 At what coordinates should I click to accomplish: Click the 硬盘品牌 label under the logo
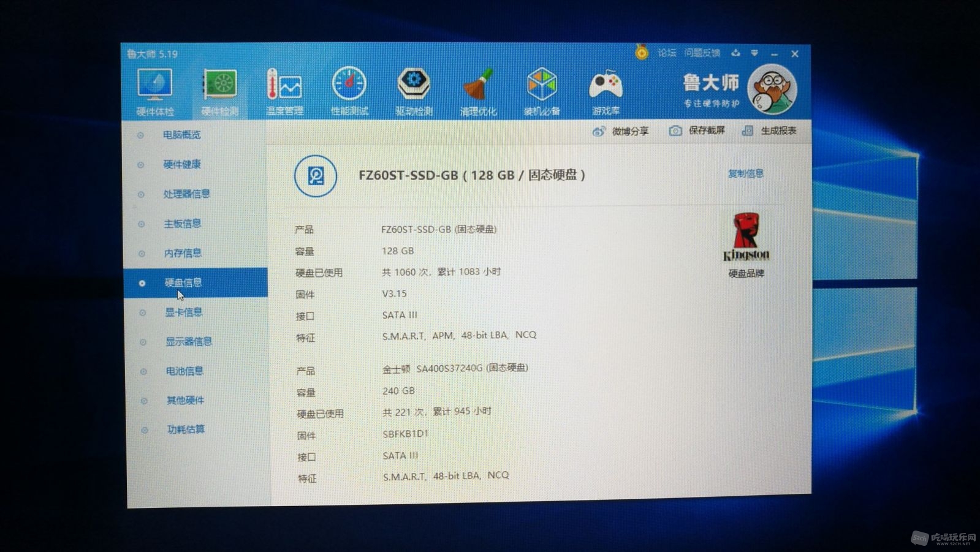[x=746, y=273]
